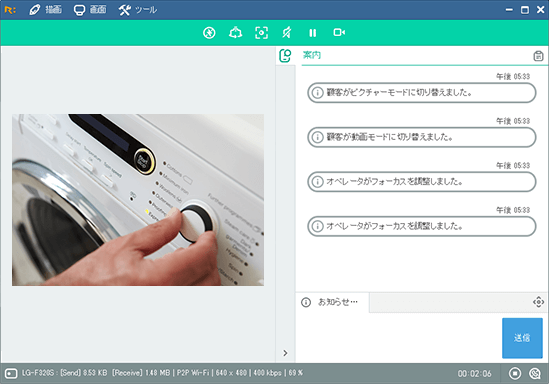Select the 案内 tab
Viewport: 549px width, 384px height.
tap(312, 55)
